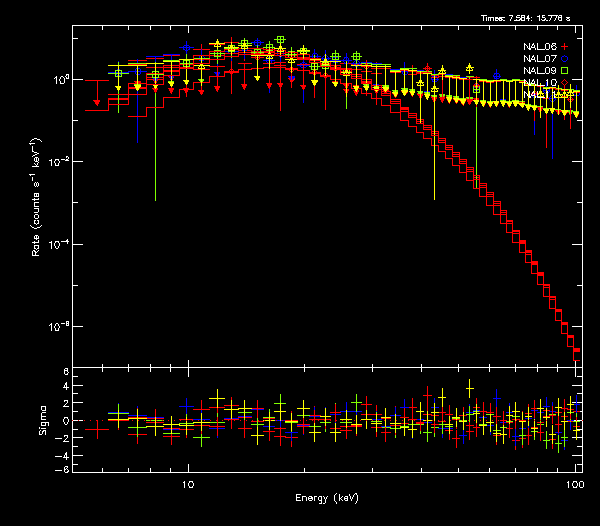Image resolution: width=600 pixels, height=526 pixels.
Task: Select the NAI_07 legend label
Action: coord(540,59)
